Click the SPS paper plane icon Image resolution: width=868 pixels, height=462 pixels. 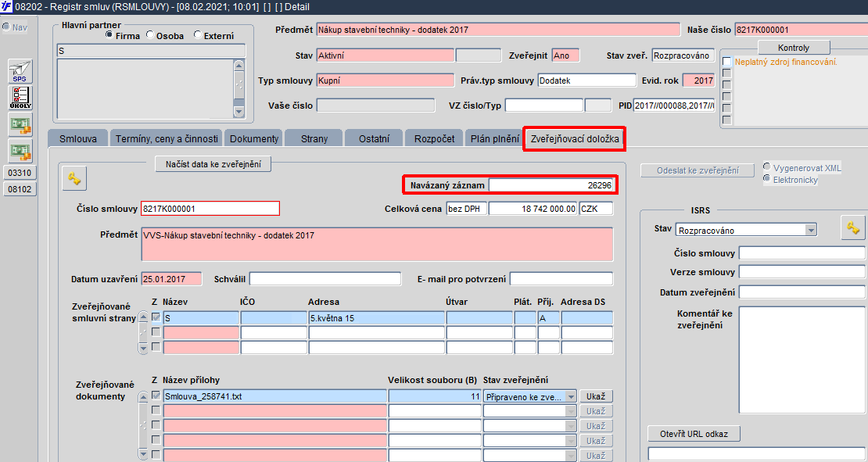click(20, 71)
